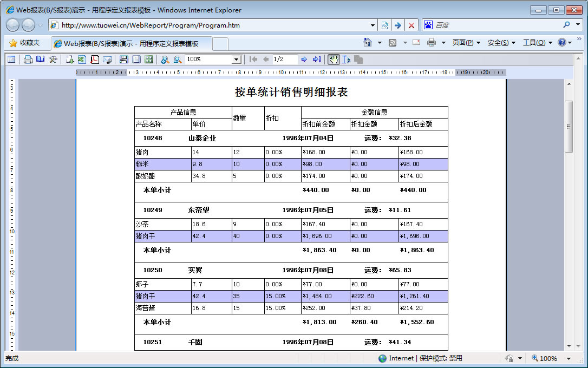Toggle the bookmark panel icon

pyautogui.click(x=11, y=60)
